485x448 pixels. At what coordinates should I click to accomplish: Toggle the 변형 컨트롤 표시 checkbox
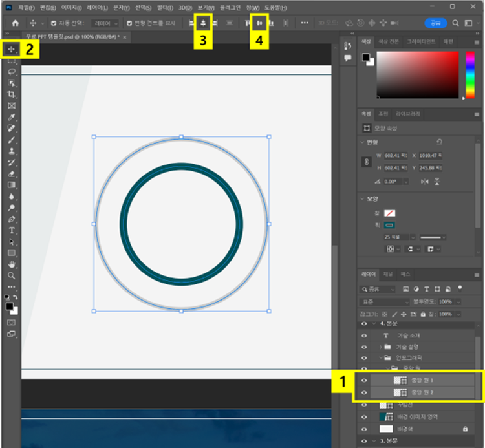129,23
